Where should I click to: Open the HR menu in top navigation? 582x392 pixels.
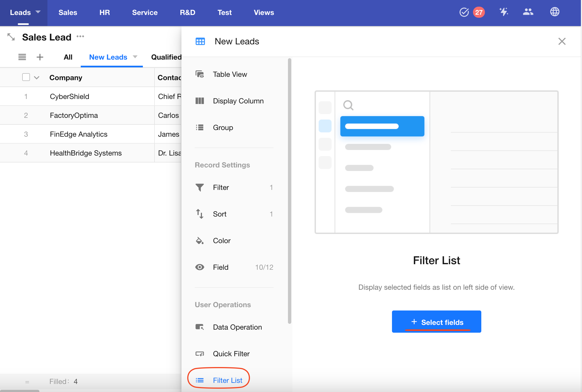pos(105,12)
